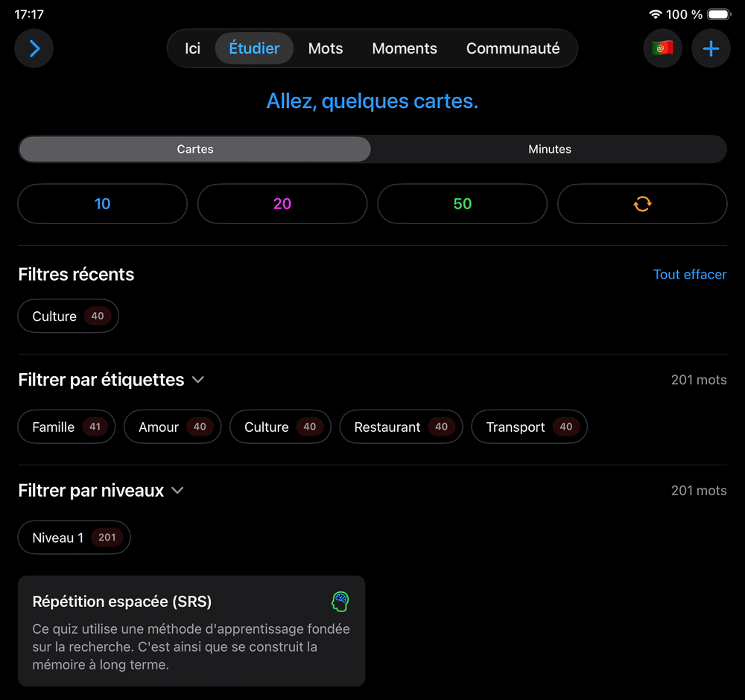Tap the green brain SRS icon
745x700 pixels.
340,601
